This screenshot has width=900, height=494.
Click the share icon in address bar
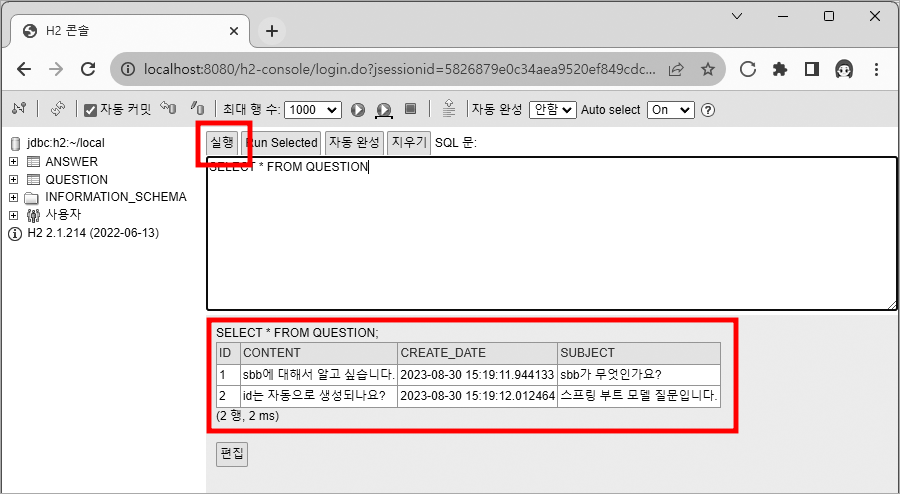pos(676,69)
